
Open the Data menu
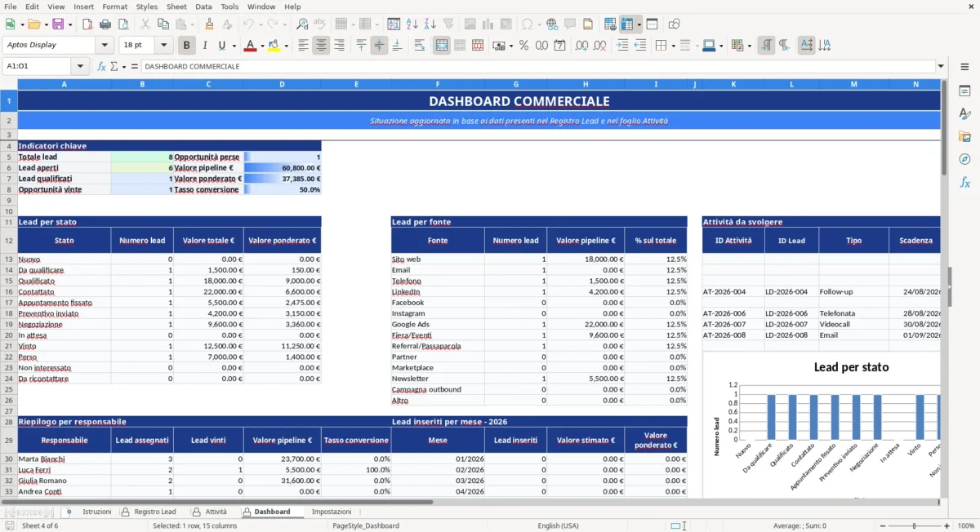[x=203, y=7]
